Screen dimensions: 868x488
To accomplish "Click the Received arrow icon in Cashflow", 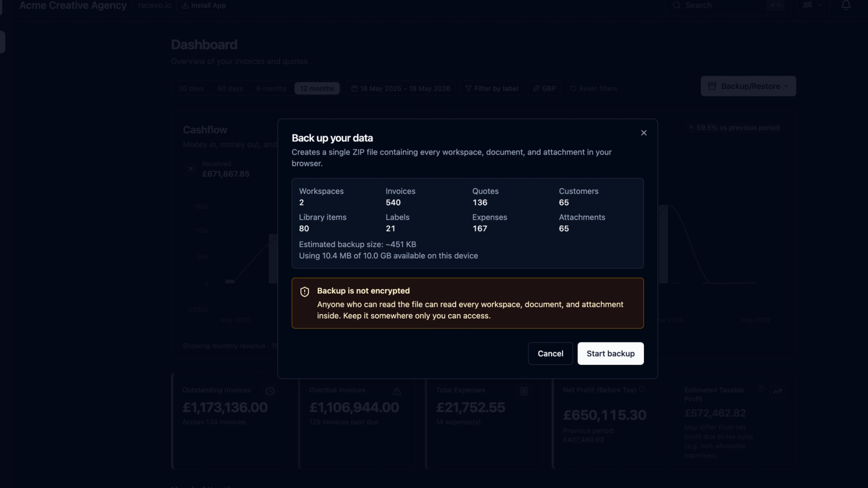I will click(190, 169).
